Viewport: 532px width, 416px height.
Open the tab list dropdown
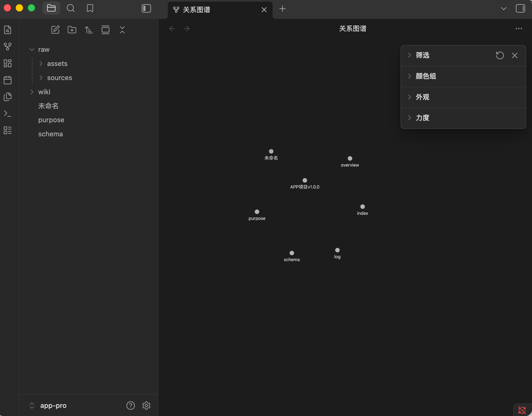click(503, 9)
